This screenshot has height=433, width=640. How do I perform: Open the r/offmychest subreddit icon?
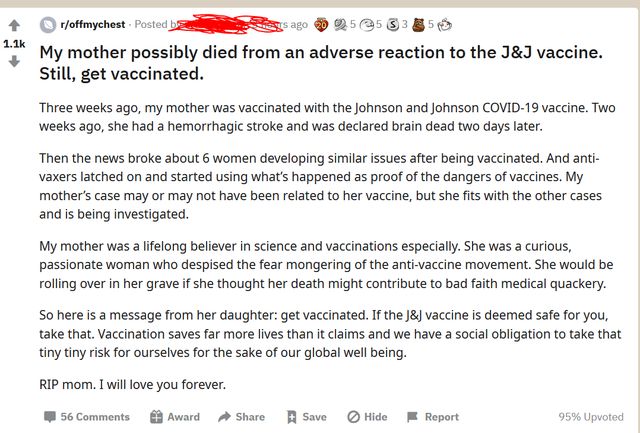tap(48, 24)
